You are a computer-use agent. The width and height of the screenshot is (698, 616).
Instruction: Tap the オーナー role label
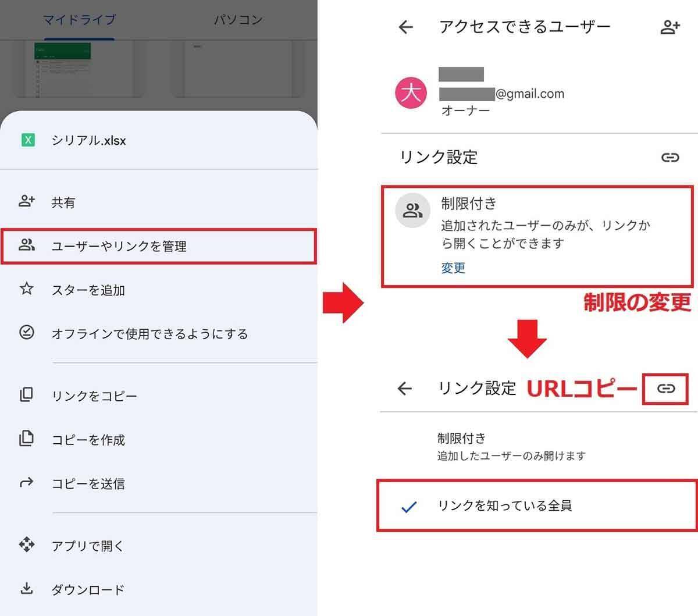[466, 111]
